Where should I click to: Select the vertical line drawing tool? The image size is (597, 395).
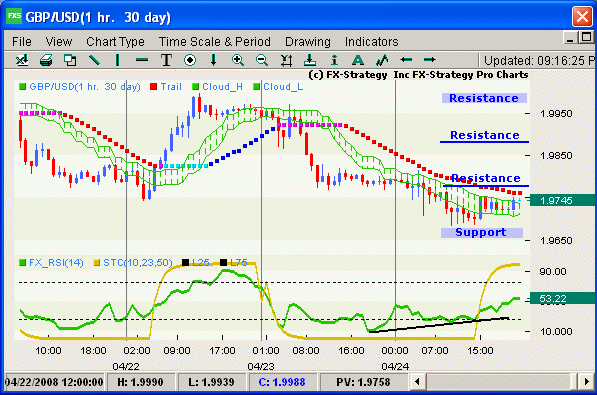(x=118, y=60)
